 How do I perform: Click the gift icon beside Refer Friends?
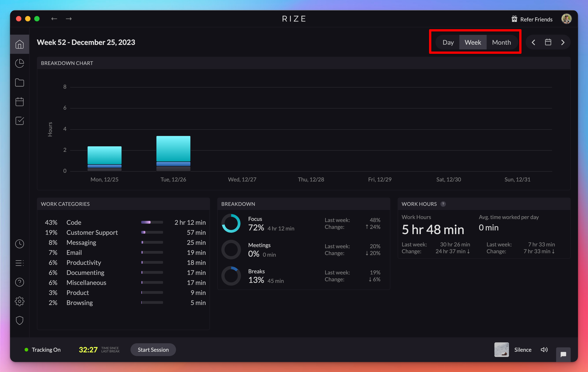[x=514, y=19]
